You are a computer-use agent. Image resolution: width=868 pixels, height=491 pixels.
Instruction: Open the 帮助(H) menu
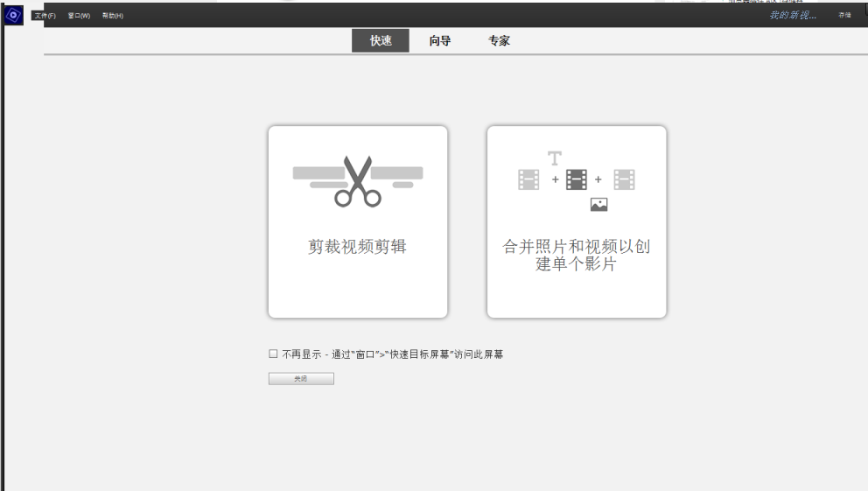pos(113,16)
